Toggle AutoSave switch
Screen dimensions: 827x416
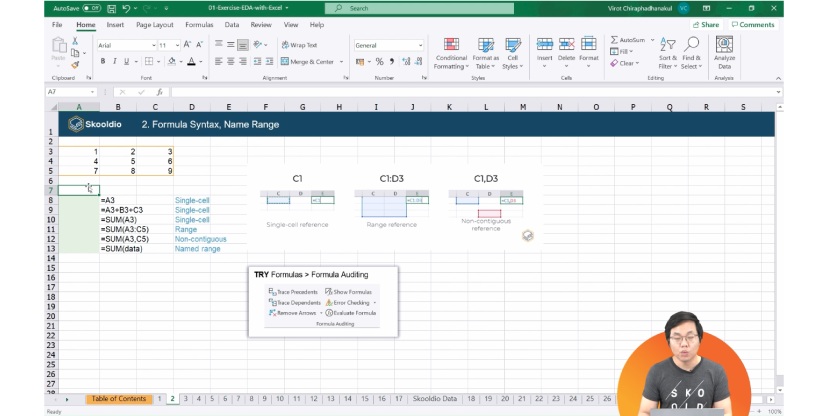point(92,8)
